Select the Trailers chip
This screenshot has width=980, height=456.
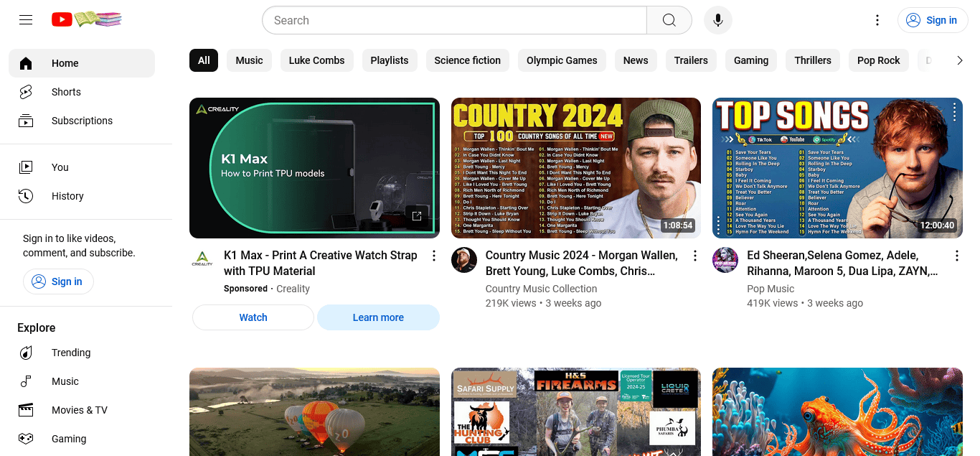pos(691,60)
